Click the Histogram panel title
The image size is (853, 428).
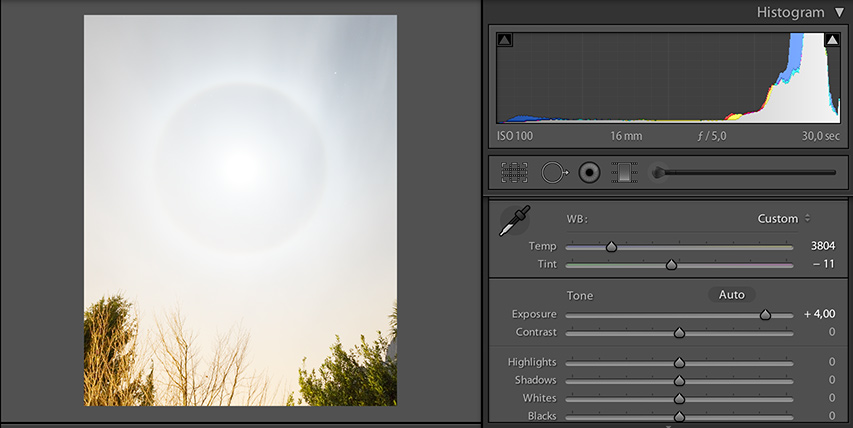[x=790, y=13]
